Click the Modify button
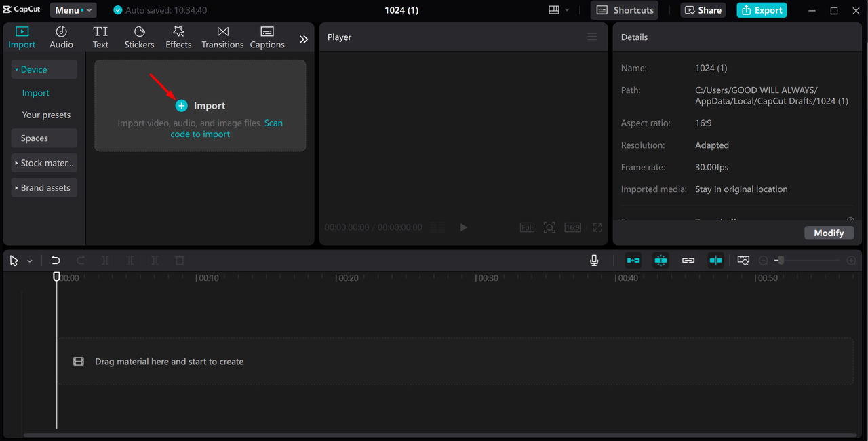The width and height of the screenshot is (868, 441). point(829,233)
